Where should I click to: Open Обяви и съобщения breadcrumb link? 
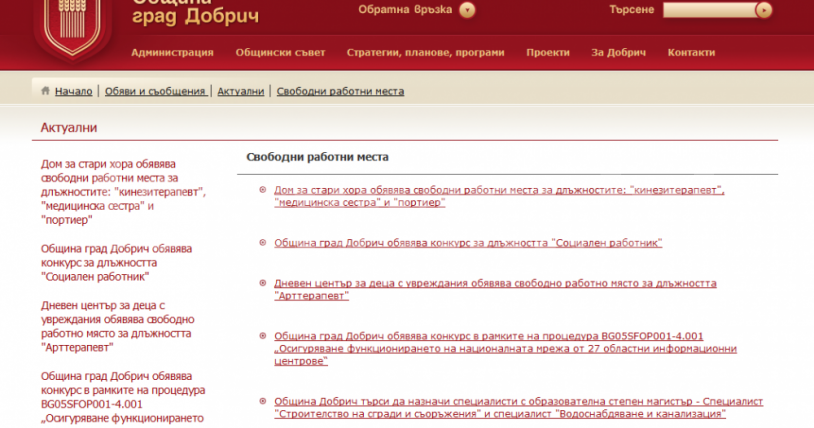(154, 91)
